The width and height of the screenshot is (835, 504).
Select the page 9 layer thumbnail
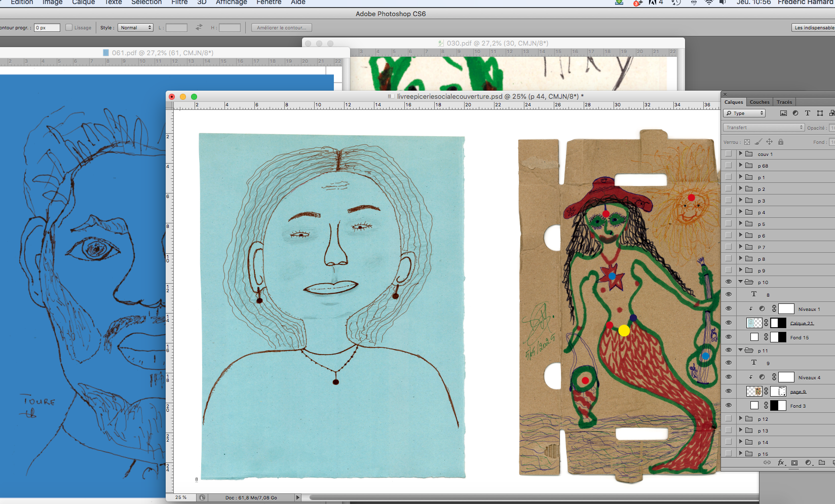[754, 391]
